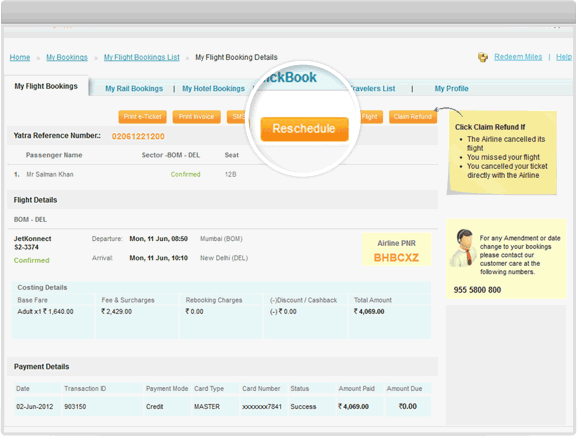The height and width of the screenshot is (436, 577).
Task: Click the base fare Adult x1 ₹1,640.00
Action: [45, 312]
